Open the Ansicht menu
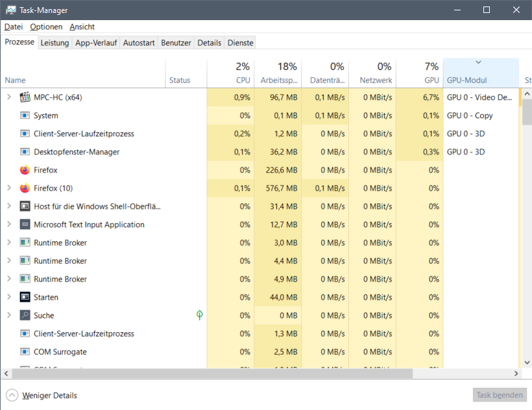532x410 pixels. (82, 27)
